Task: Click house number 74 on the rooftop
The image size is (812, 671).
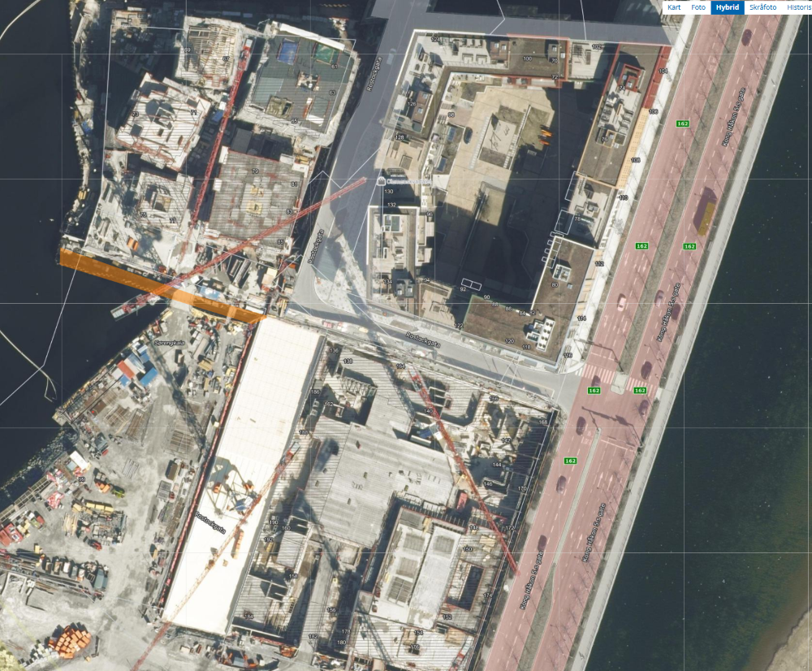Action: point(620,88)
